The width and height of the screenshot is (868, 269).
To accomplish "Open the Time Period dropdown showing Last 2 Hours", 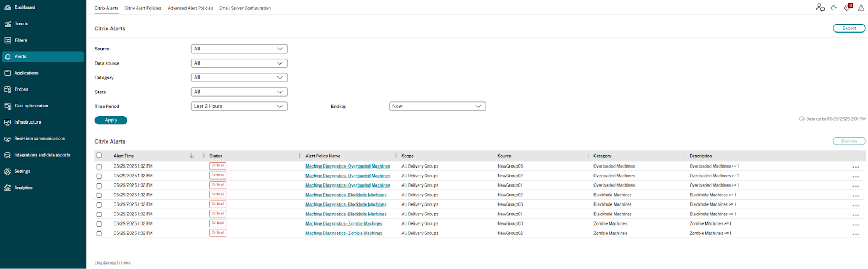I will point(239,106).
